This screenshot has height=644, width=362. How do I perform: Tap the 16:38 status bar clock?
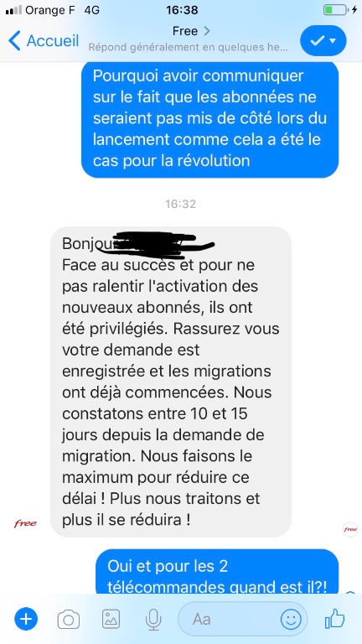(181, 10)
